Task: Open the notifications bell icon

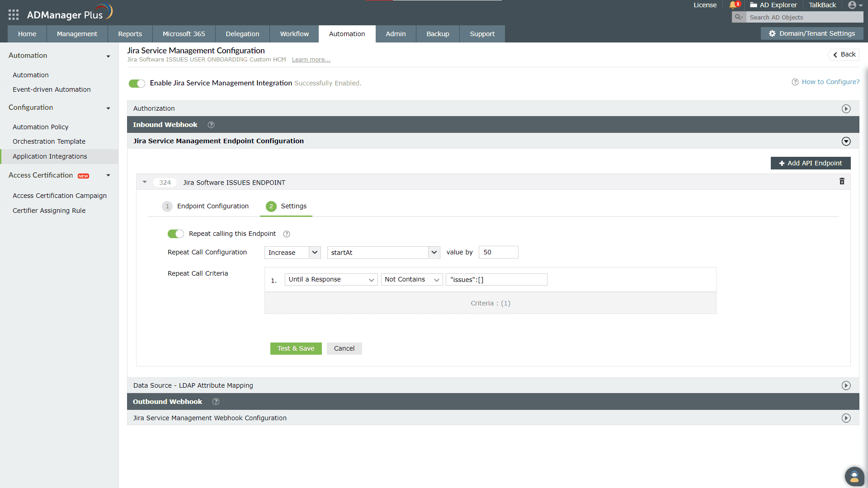Action: [x=734, y=5]
